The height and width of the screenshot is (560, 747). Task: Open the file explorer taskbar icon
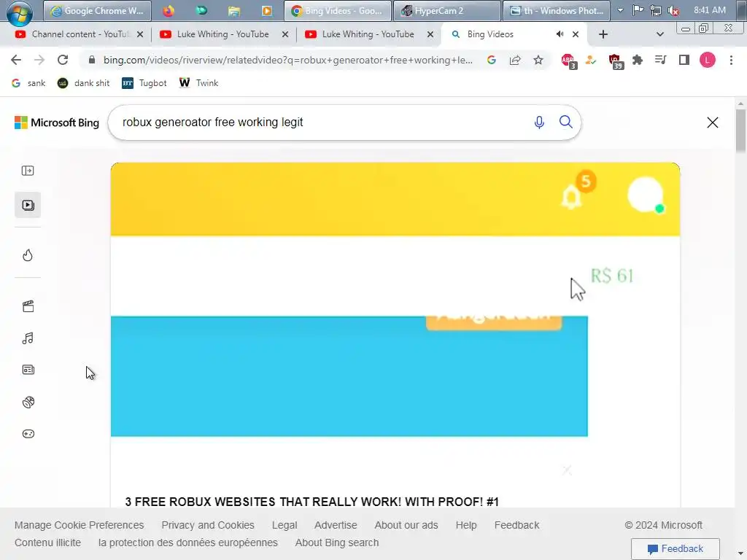[x=233, y=10]
